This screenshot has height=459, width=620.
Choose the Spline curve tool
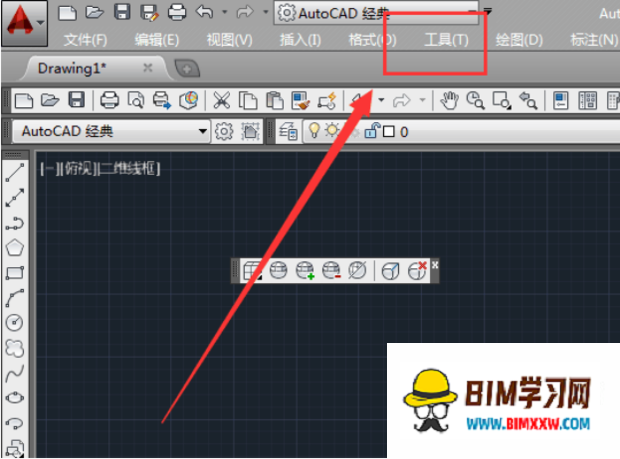tap(15, 373)
